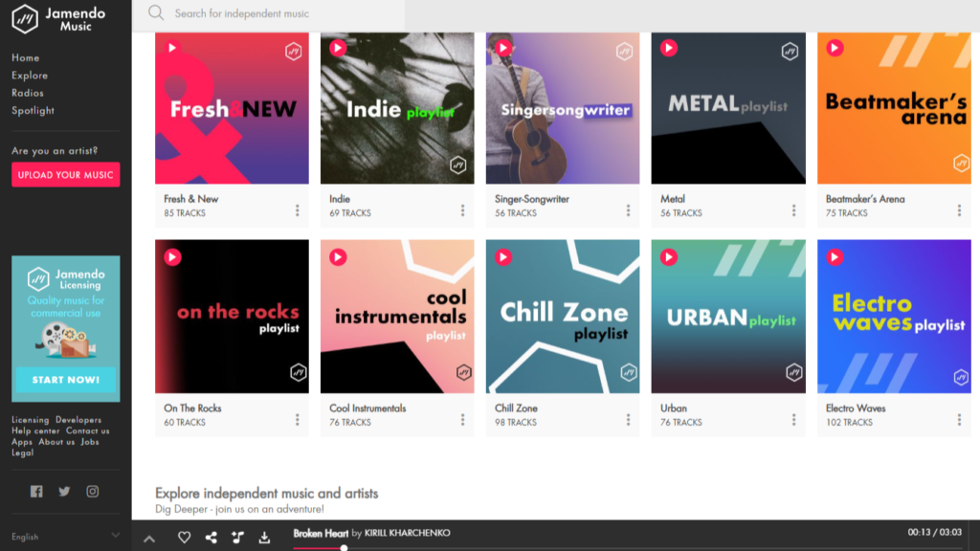This screenshot has width=980, height=551.
Task: Open the Singer-Songwriter title link
Action: (x=532, y=199)
